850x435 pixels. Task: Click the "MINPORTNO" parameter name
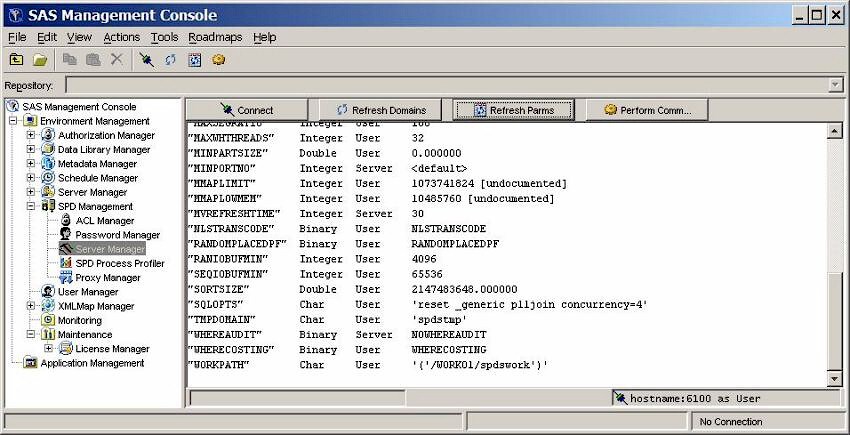[221, 168]
